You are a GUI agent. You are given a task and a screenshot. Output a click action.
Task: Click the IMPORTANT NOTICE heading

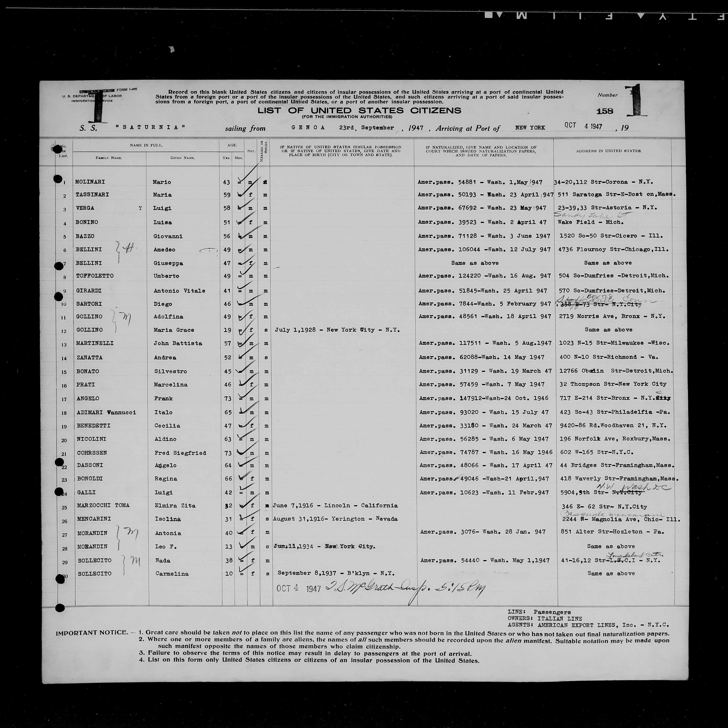click(x=92, y=633)
